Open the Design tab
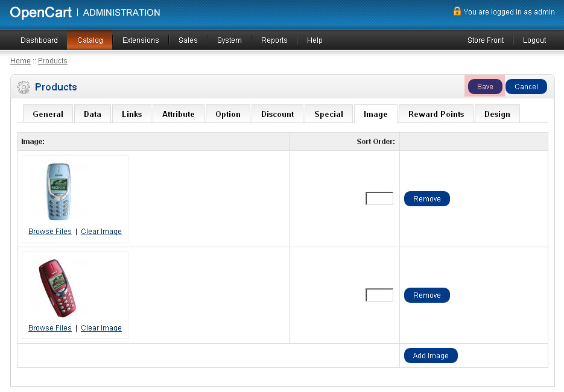Image resolution: width=564 pixels, height=392 pixels. point(497,114)
